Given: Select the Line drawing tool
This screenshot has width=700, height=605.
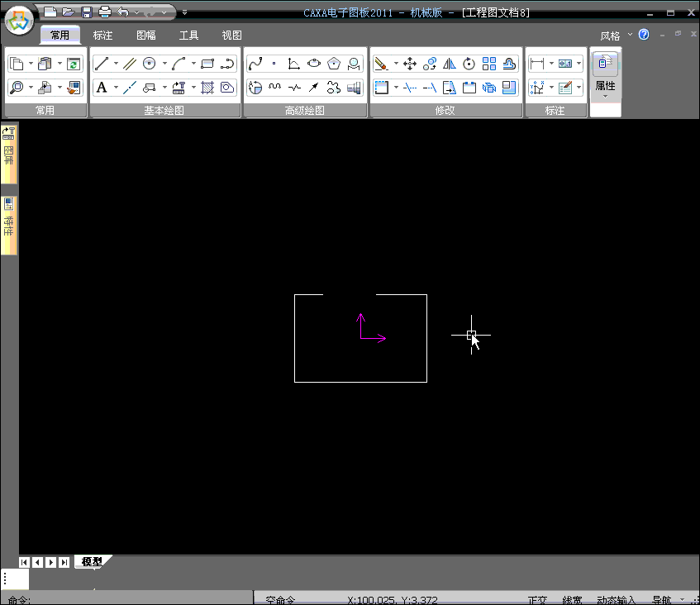Looking at the screenshot, I should tap(102, 64).
